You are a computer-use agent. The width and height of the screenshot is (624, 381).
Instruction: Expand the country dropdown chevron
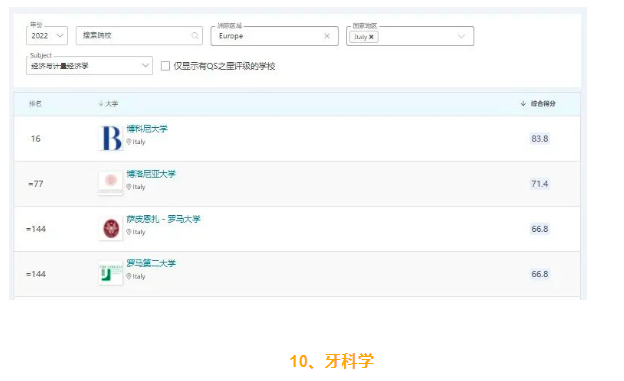pos(461,36)
